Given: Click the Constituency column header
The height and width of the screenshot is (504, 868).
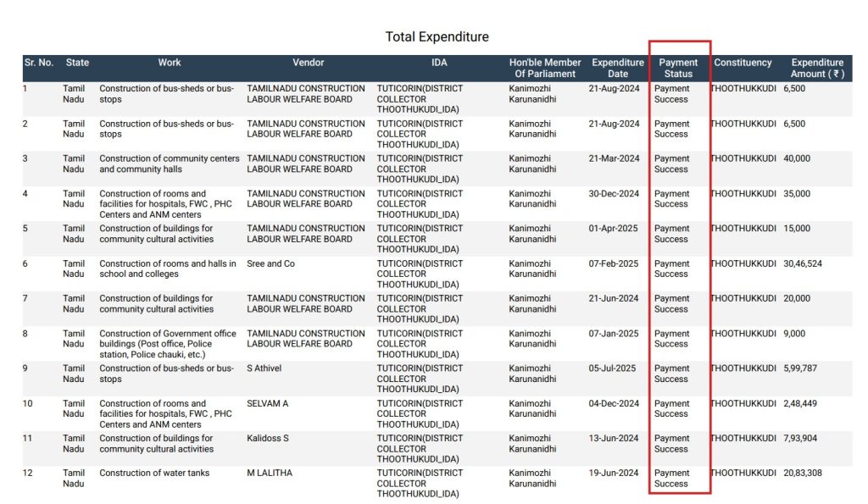Looking at the screenshot, I should click(743, 63).
